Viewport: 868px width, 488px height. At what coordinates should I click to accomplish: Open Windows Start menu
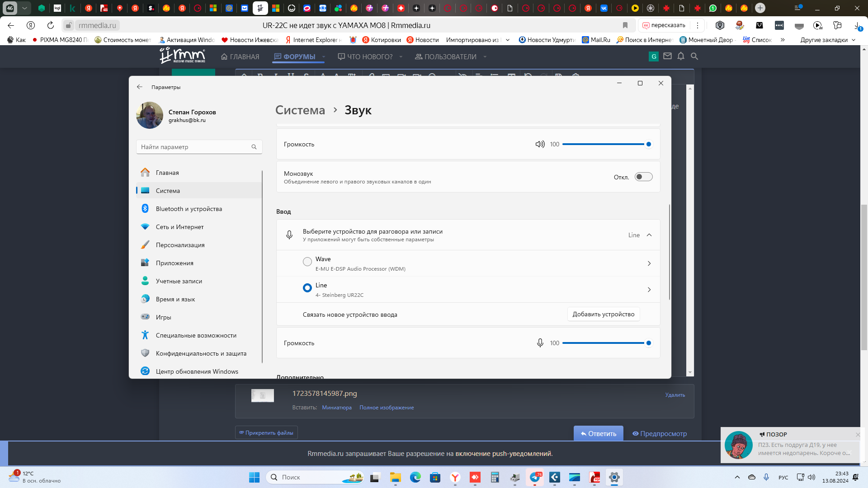[255, 477]
